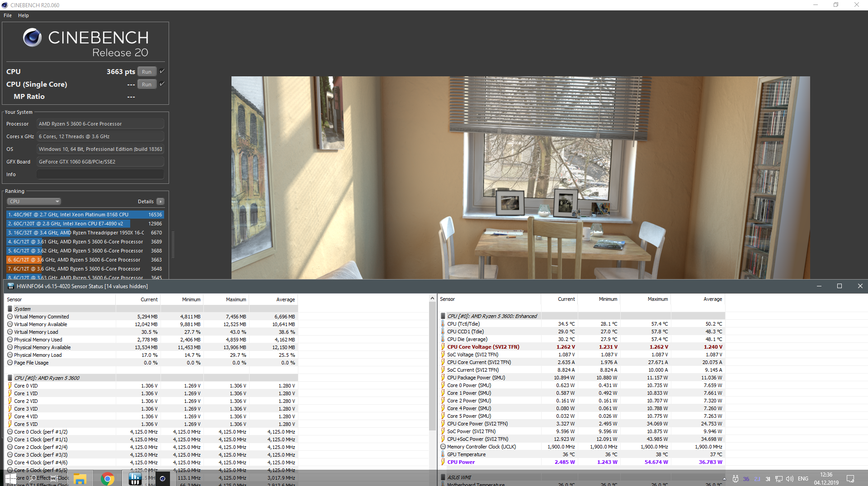Click the CPU Power sensor icon
Viewport: 868px width, 486px height.
pyautogui.click(x=443, y=462)
